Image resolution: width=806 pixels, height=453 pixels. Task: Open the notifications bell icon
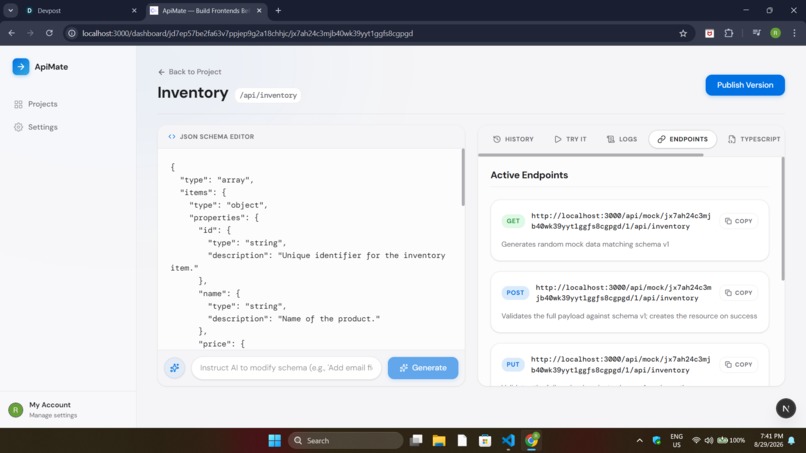(x=792, y=441)
